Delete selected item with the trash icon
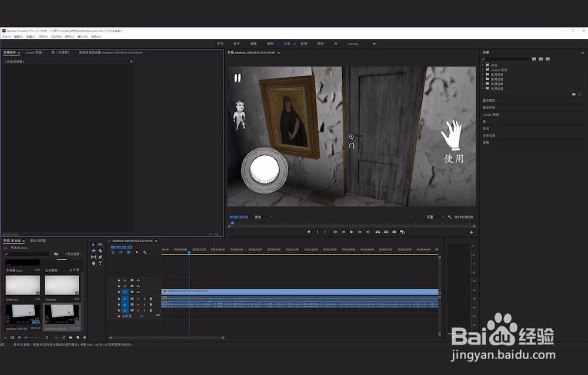This screenshot has width=588, height=375. click(84, 337)
